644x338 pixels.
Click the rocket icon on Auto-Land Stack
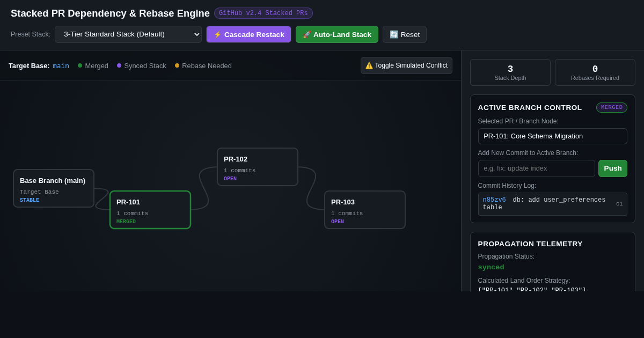[307, 34]
